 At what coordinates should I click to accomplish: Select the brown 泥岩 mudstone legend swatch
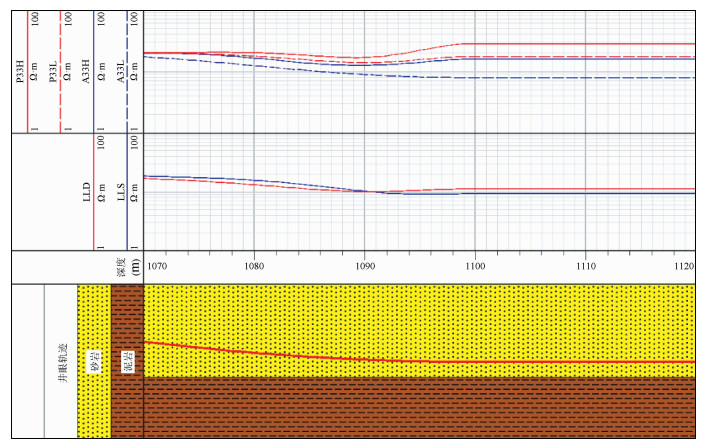click(127, 361)
